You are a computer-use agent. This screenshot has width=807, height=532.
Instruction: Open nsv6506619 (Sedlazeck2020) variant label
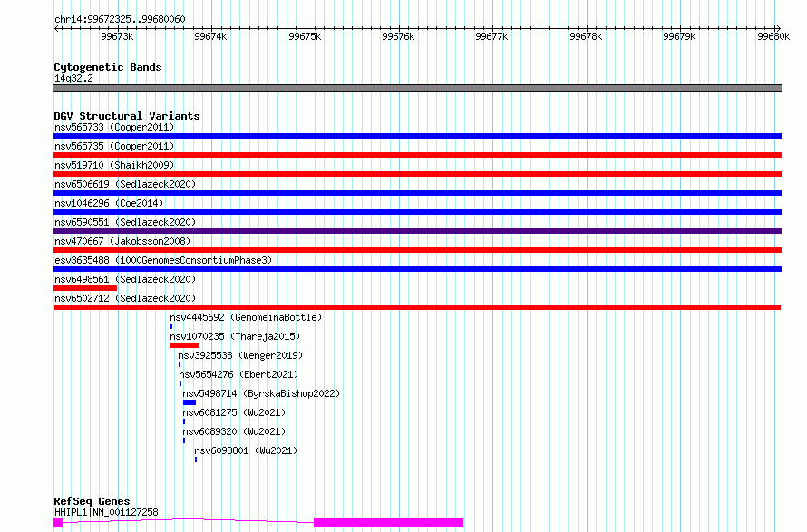coord(125,184)
